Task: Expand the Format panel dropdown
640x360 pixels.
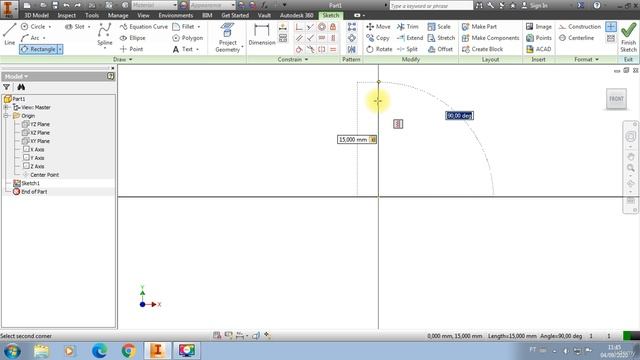Action: (587, 60)
